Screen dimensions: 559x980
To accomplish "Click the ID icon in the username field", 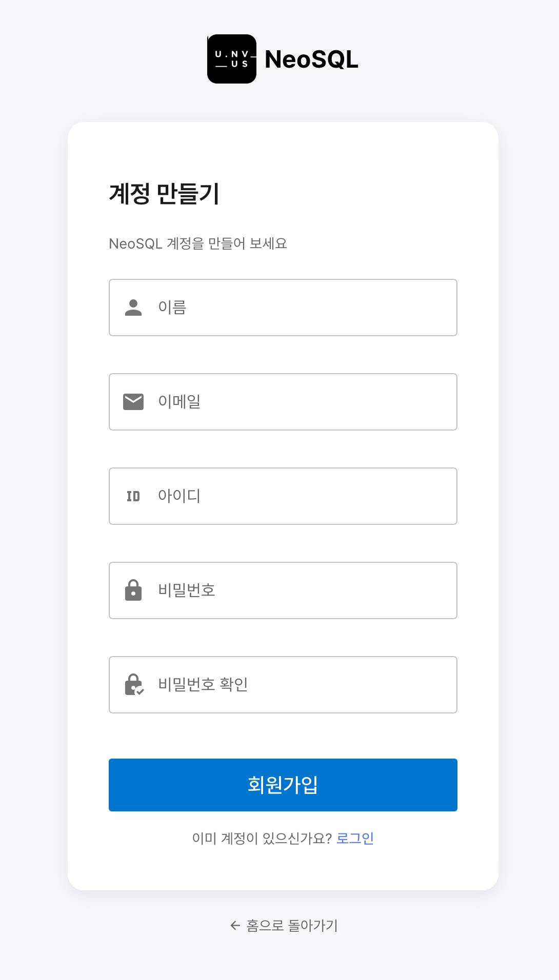I will 134,496.
